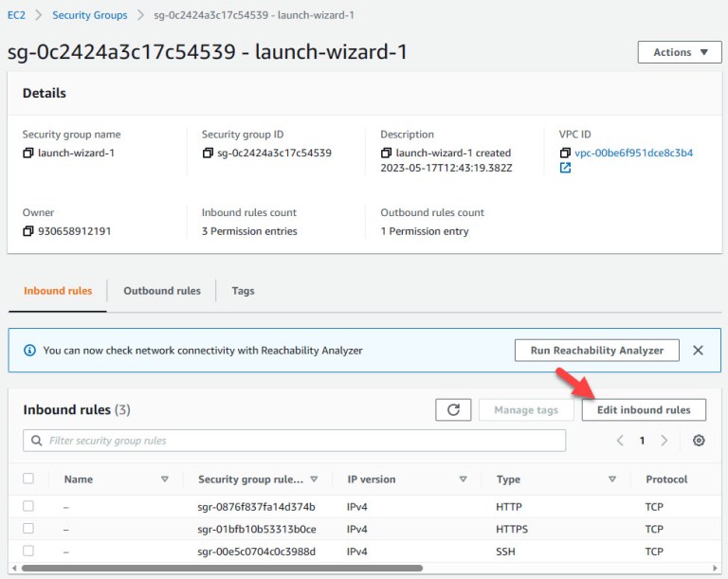Click the SSH type cell
This screenshot has width=728, height=579.
click(x=505, y=552)
